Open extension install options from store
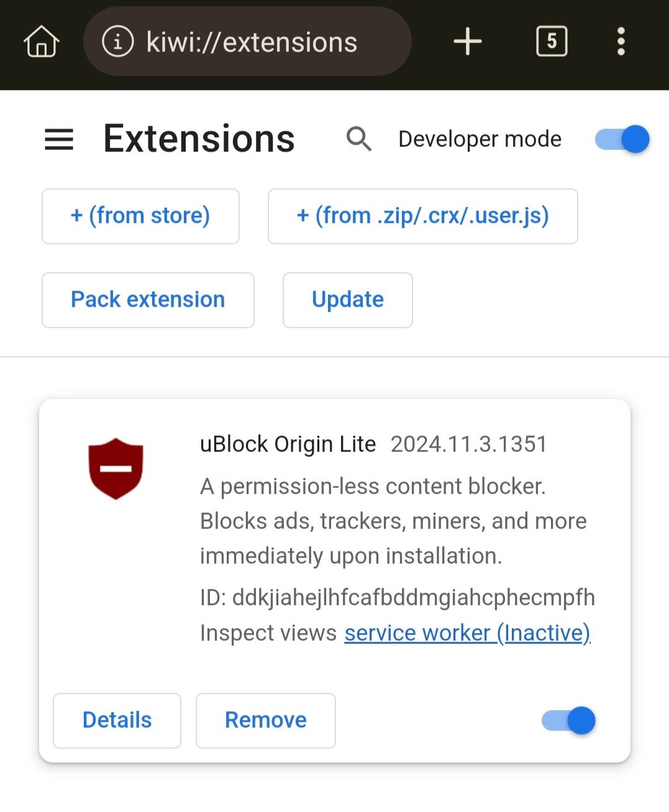Image resolution: width=669 pixels, height=812 pixels. pos(140,216)
